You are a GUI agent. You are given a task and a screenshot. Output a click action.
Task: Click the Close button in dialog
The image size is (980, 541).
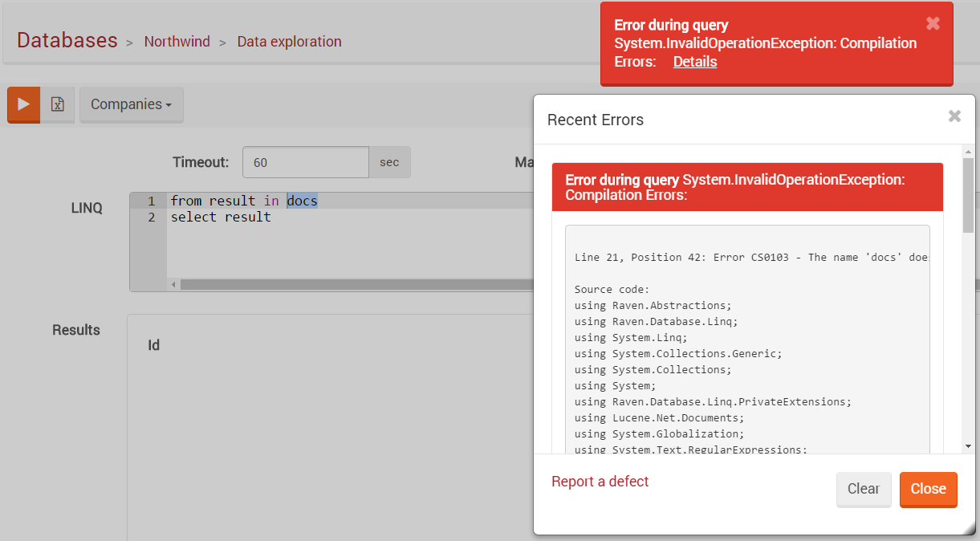(x=929, y=489)
